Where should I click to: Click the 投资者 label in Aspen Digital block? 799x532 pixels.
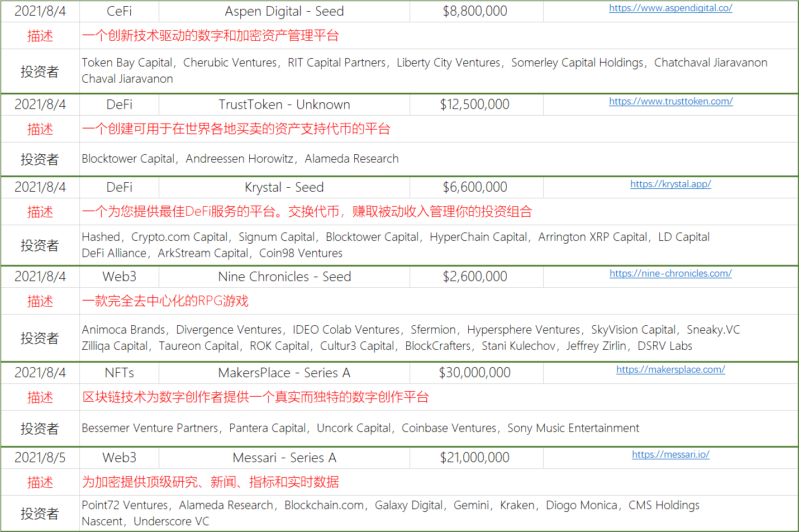(x=40, y=72)
